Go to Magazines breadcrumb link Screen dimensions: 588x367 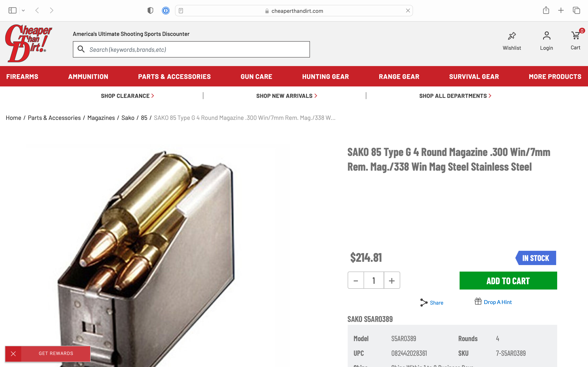pos(101,118)
